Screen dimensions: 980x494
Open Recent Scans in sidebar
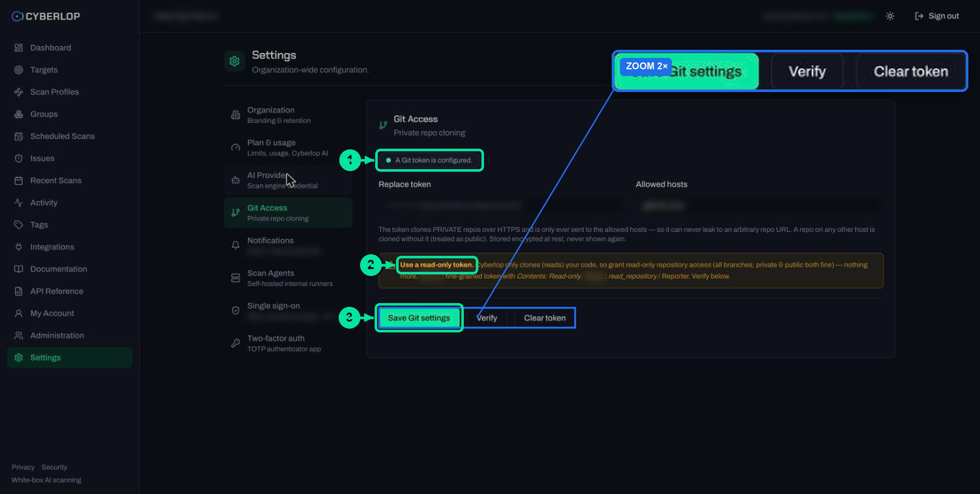(x=70, y=181)
